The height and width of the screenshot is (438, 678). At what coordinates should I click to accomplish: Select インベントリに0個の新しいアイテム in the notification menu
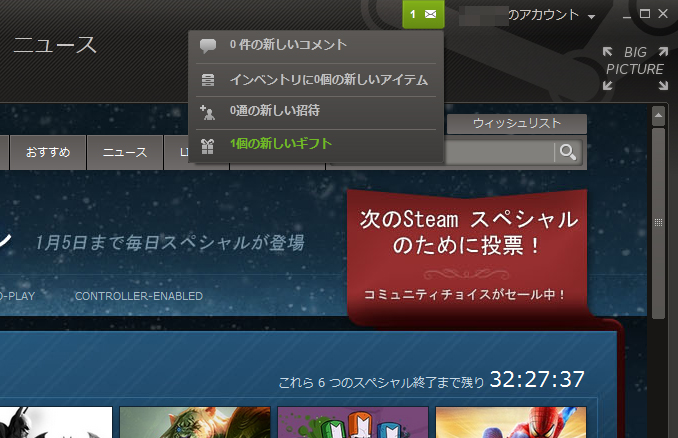(x=328, y=79)
